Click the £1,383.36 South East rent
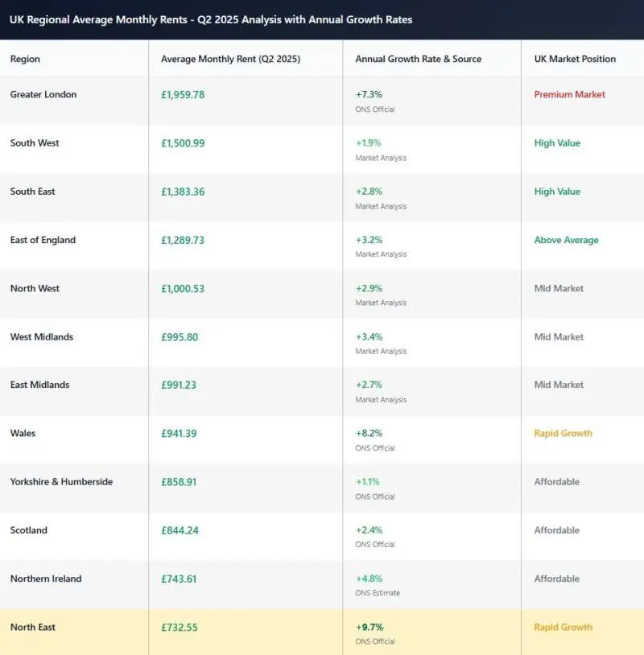This screenshot has width=644, height=655. pyautogui.click(x=183, y=192)
